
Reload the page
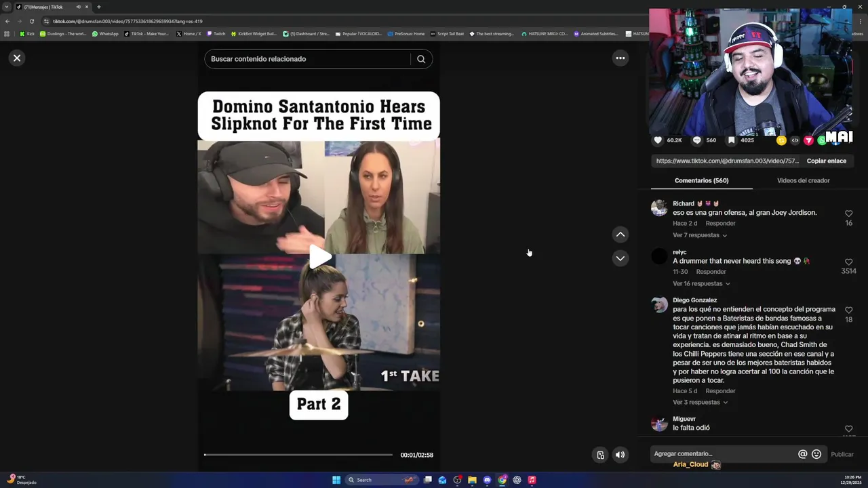(x=31, y=21)
